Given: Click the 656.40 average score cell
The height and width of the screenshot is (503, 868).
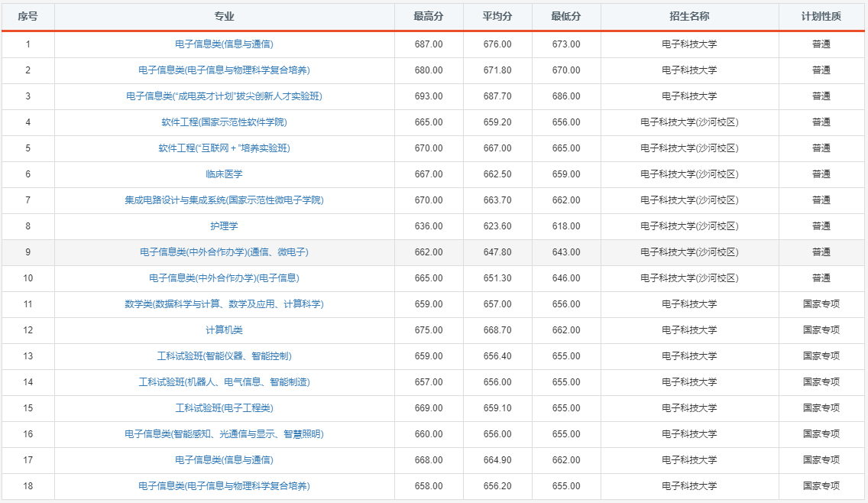Looking at the screenshot, I should (497, 357).
